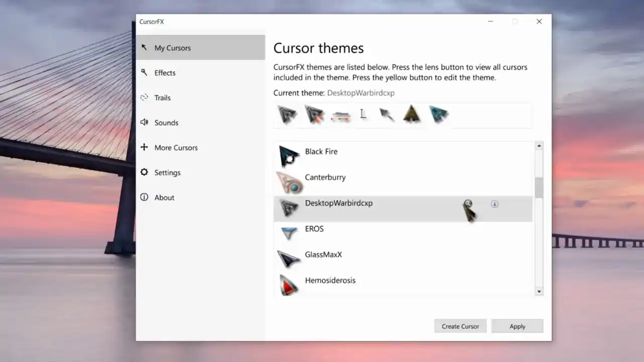This screenshot has width=644, height=362.
Task: View all cursors with the lens button
Action: 468,204
